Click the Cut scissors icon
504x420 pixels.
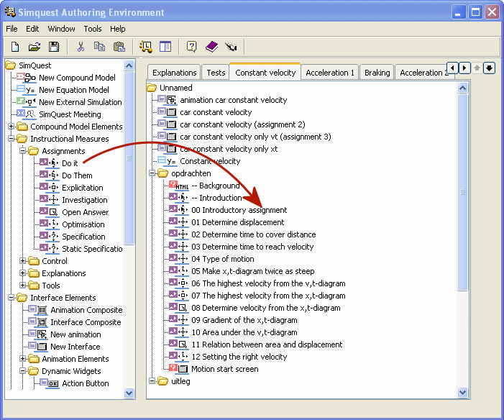click(x=81, y=47)
